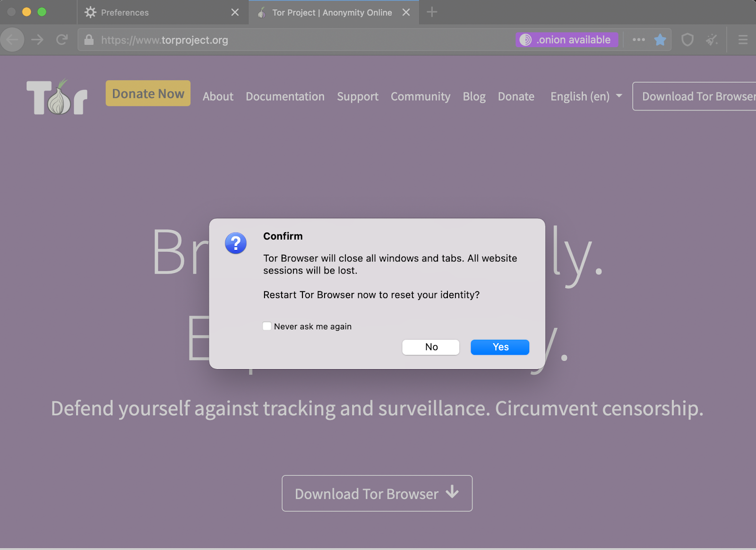Click Download Tor Browser in the navbar
This screenshot has height=550, width=756.
(695, 96)
